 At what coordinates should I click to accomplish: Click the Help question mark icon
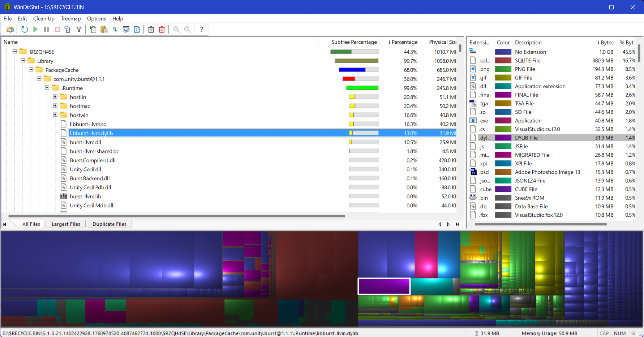click(x=202, y=30)
